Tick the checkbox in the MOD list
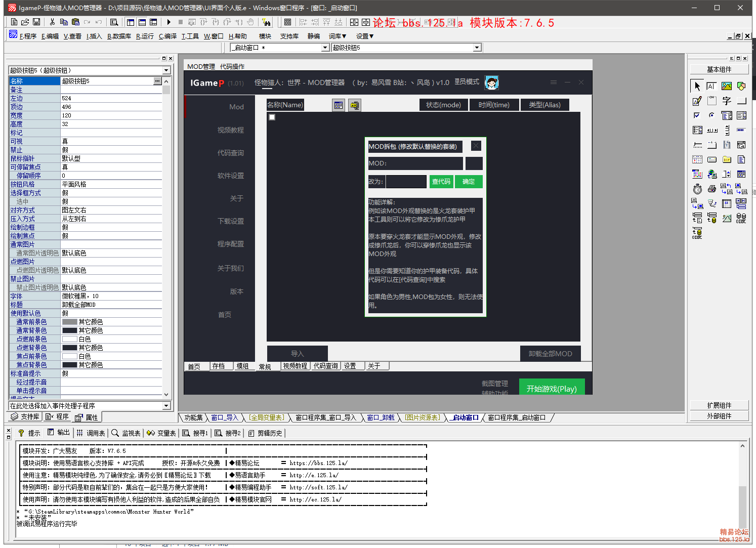 click(272, 117)
